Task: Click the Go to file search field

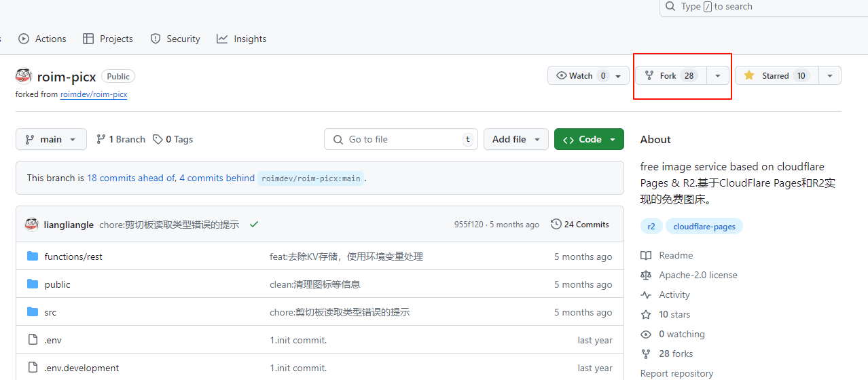Action: [x=401, y=139]
